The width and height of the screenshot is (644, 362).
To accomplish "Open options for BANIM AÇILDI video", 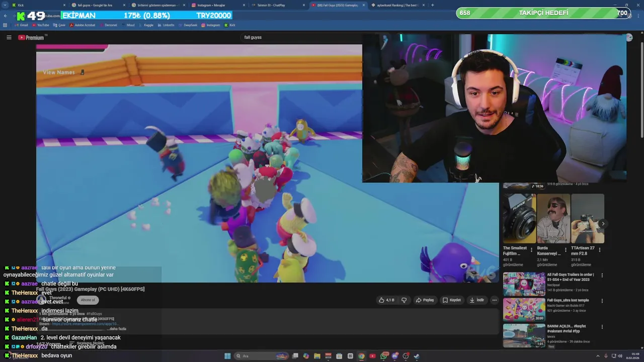I will (x=602, y=327).
